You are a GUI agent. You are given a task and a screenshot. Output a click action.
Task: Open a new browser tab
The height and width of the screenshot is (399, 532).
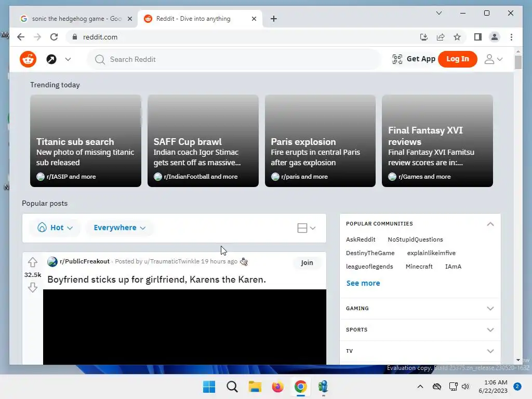click(274, 19)
